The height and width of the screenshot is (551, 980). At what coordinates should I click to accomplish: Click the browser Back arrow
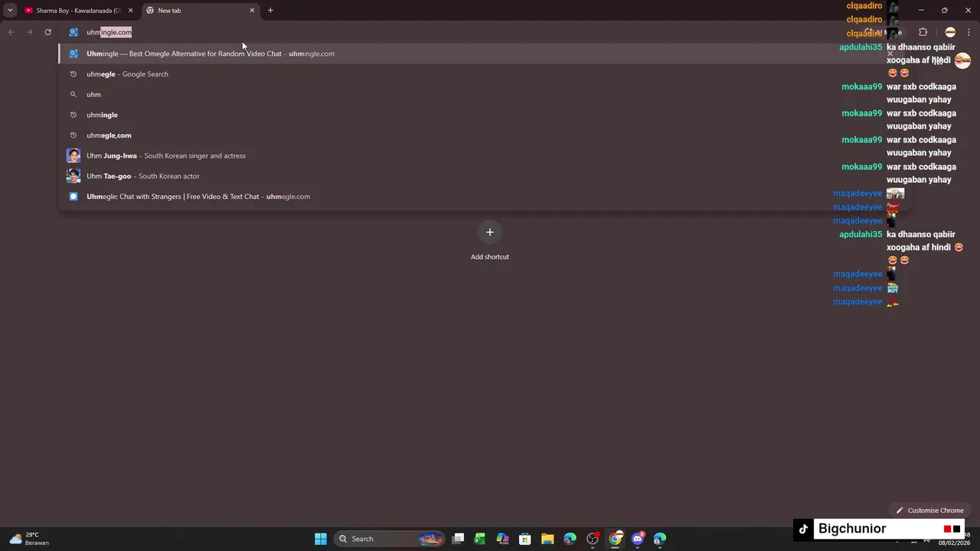(x=11, y=32)
